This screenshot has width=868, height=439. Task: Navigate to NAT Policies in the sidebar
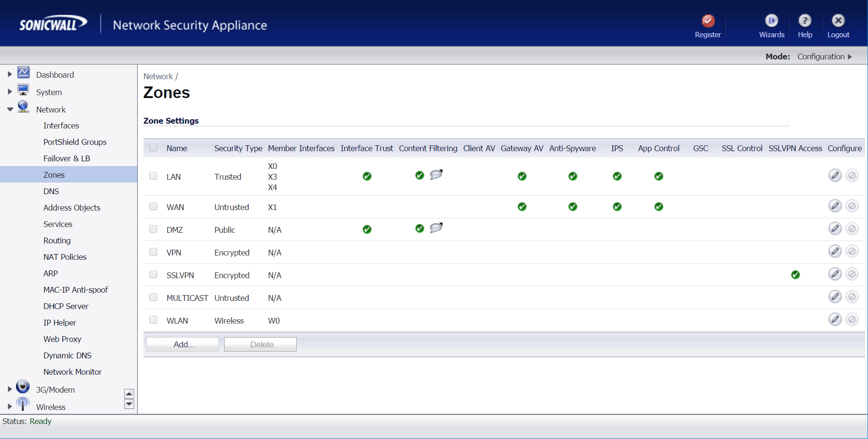click(65, 256)
